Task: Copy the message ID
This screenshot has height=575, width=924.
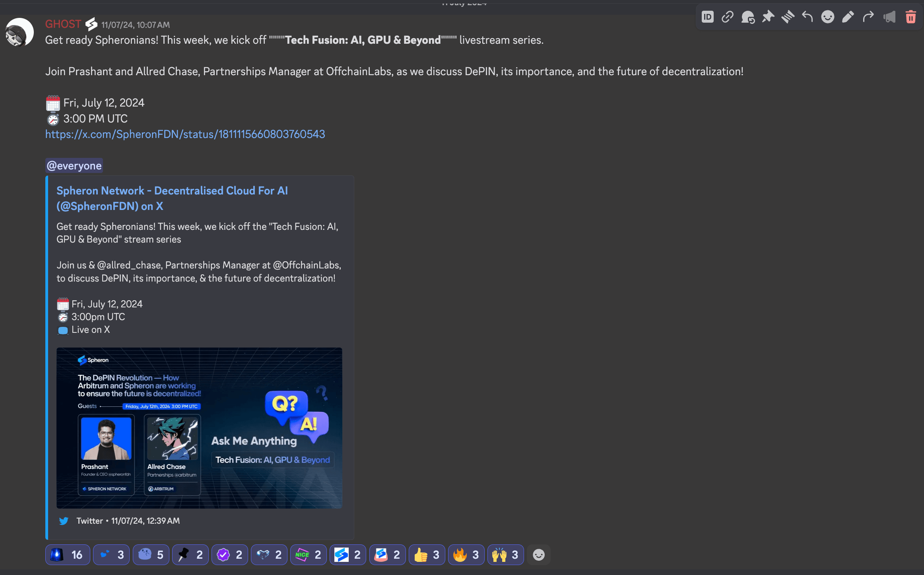Action: pos(708,17)
